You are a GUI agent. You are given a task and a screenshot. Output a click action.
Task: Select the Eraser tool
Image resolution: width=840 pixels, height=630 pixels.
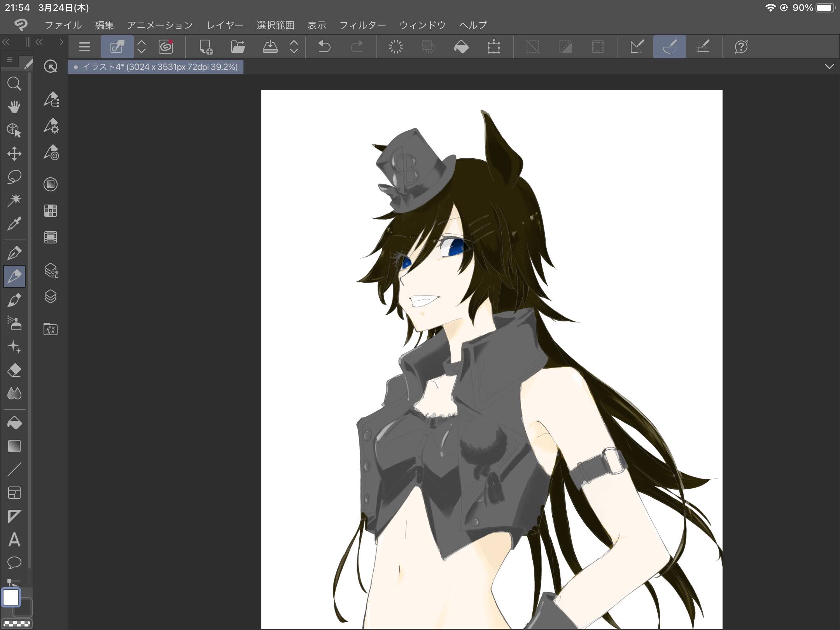14,370
